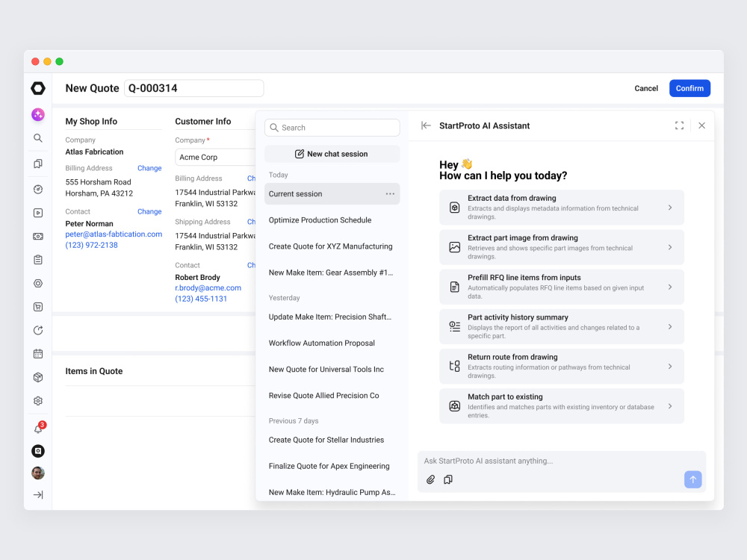Open the shopping cart sidebar icon

tap(38, 307)
